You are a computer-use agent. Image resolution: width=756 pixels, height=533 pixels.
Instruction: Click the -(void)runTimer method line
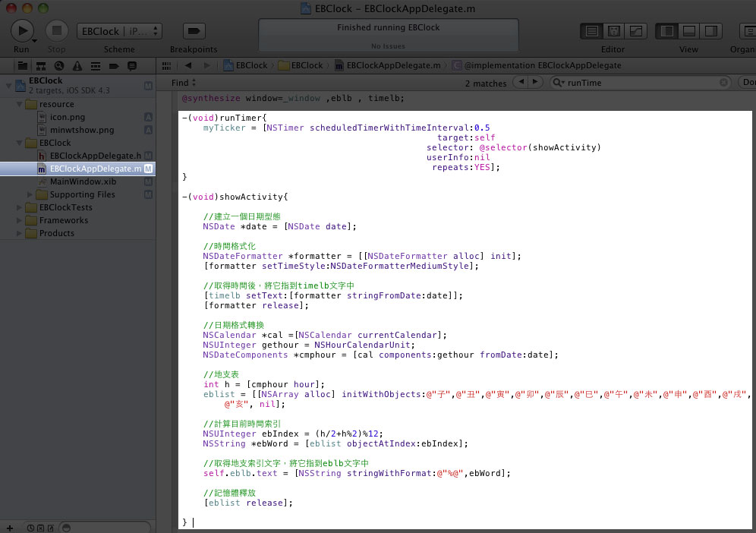click(225, 118)
